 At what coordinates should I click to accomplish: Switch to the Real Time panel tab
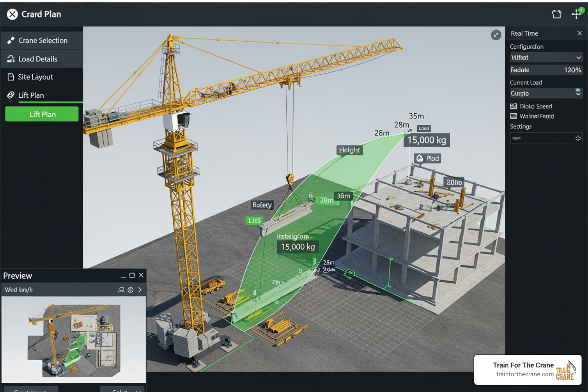point(524,33)
